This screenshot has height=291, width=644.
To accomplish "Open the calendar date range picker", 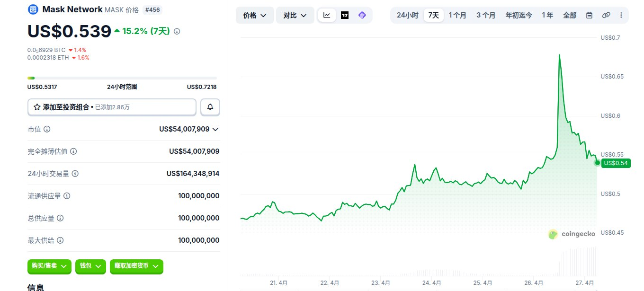I will pos(590,15).
